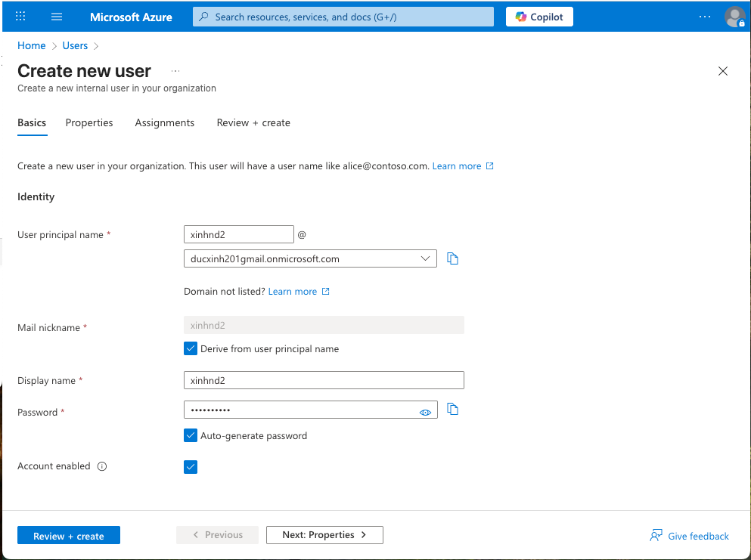Viewport: 751px width, 560px height.
Task: Click the info icon beside Account enabled
Action: pos(102,466)
